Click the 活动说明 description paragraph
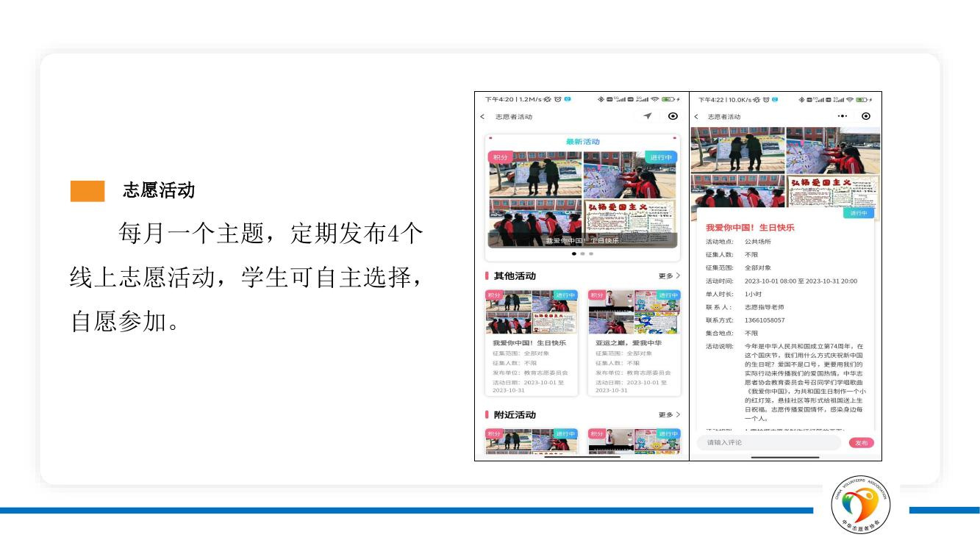This screenshot has height=551, width=980. 805,382
